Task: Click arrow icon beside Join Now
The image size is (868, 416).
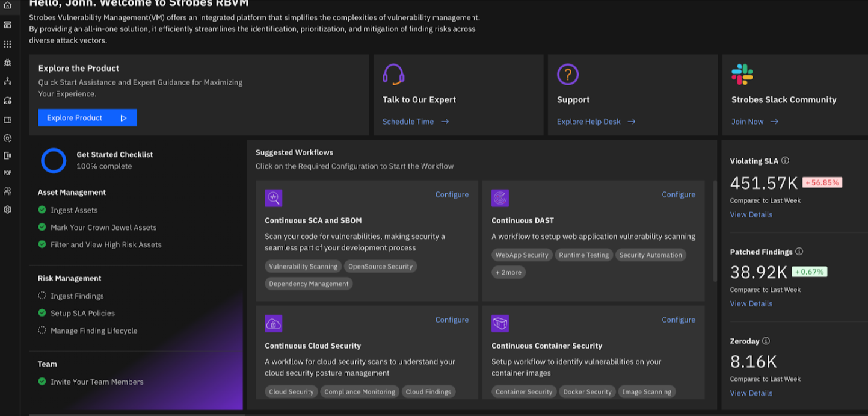Action: point(774,122)
